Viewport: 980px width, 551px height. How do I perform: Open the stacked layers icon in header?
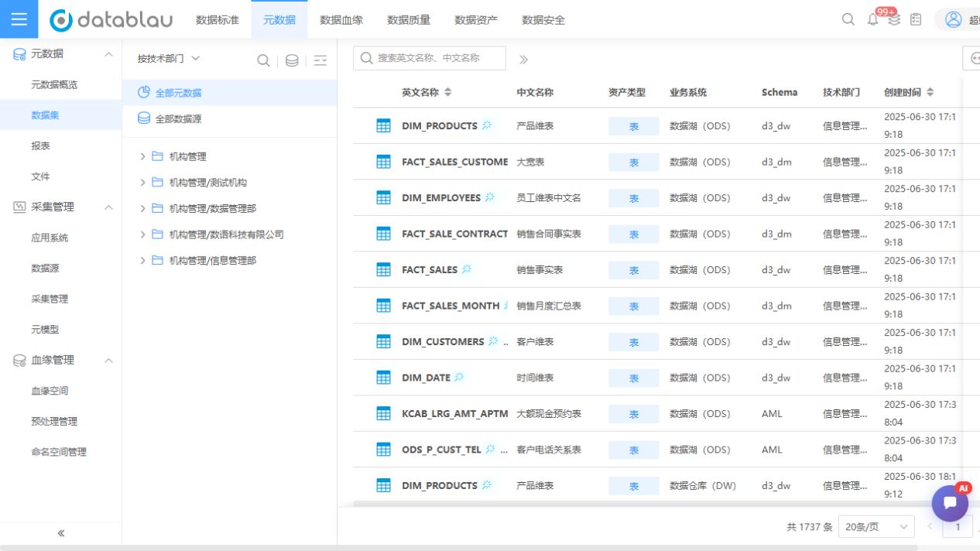(x=894, y=20)
